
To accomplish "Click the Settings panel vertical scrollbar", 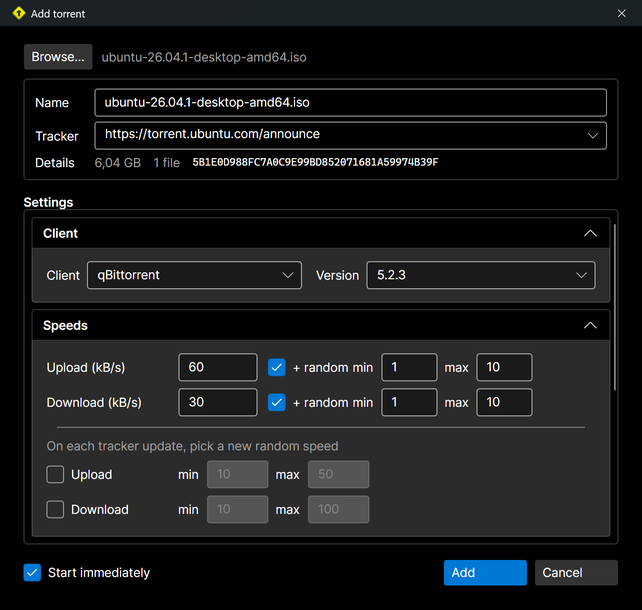I will (x=615, y=307).
